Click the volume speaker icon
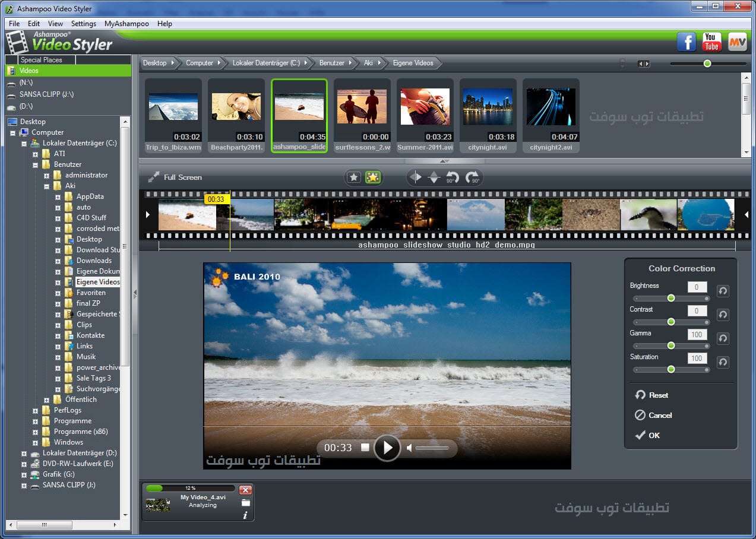The width and height of the screenshot is (756, 539). click(x=409, y=448)
